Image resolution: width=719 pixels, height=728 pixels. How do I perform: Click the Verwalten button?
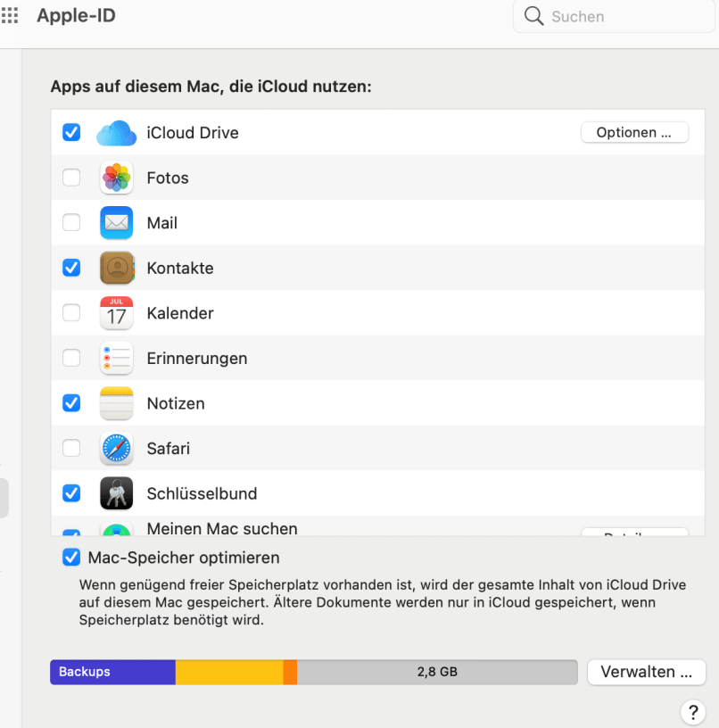[x=646, y=672]
